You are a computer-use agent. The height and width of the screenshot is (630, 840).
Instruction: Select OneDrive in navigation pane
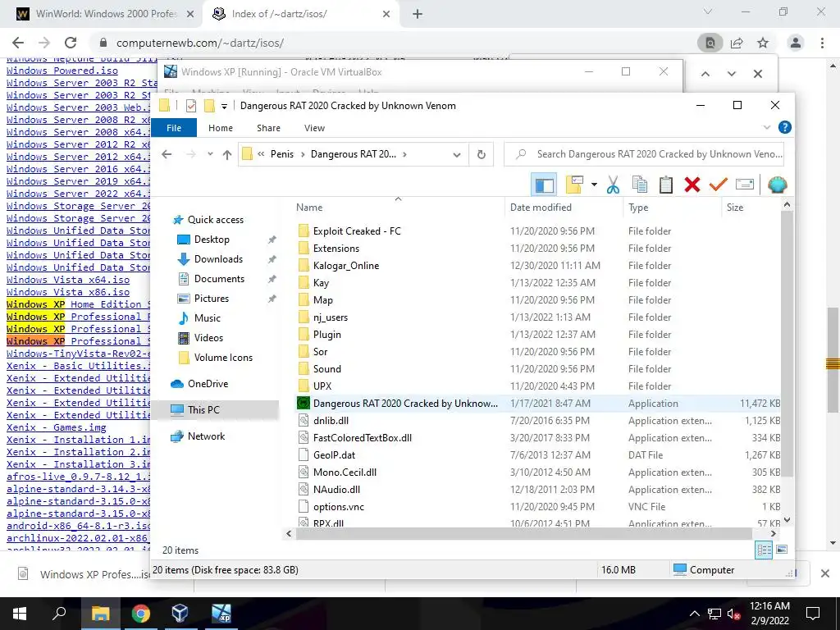point(208,384)
